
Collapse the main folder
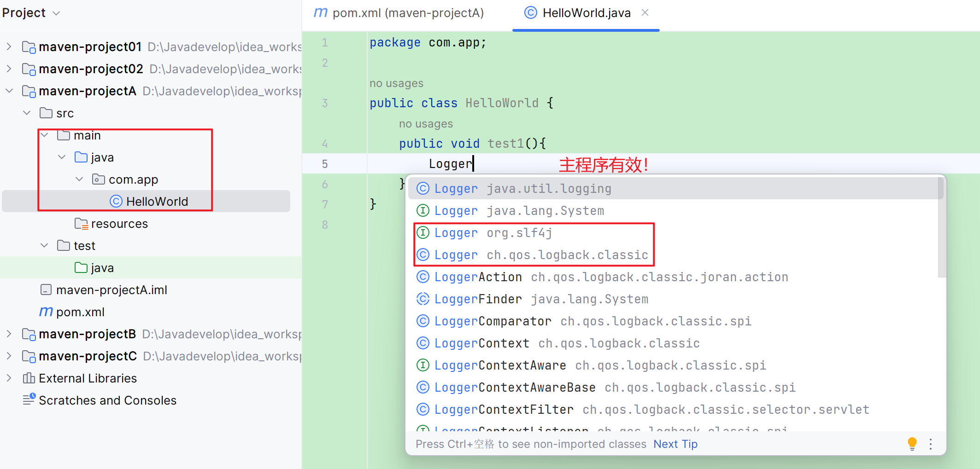click(45, 135)
